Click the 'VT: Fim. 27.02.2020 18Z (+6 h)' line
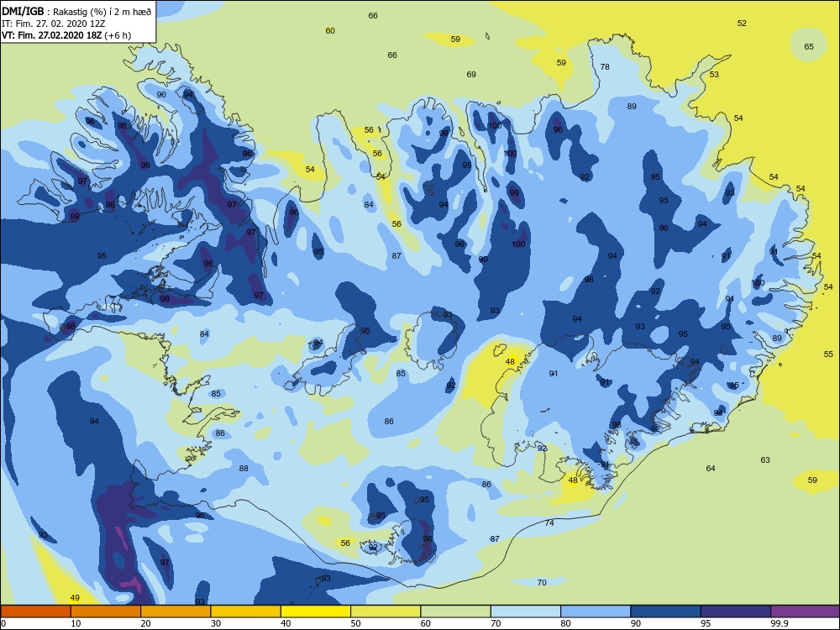Screen dimensions: 840x630 (66, 35)
